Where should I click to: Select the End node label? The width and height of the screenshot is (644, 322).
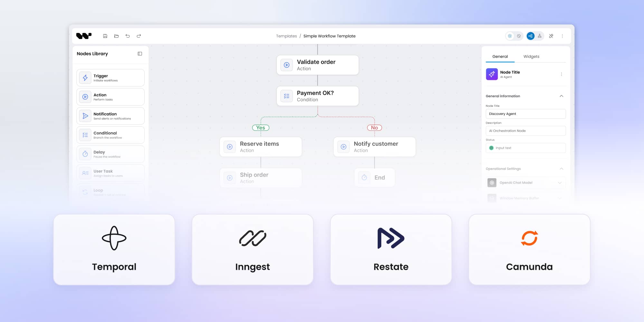pyautogui.click(x=380, y=177)
